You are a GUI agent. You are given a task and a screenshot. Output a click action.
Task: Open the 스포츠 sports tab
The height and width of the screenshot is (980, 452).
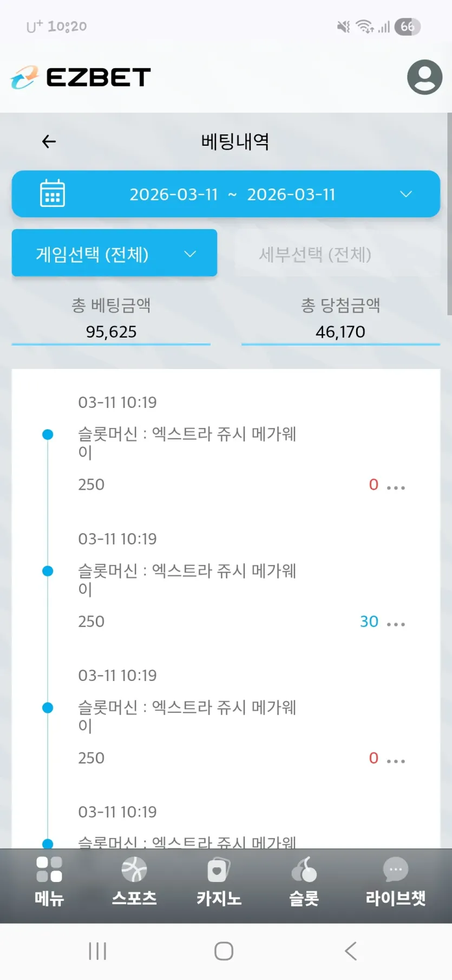tap(134, 880)
